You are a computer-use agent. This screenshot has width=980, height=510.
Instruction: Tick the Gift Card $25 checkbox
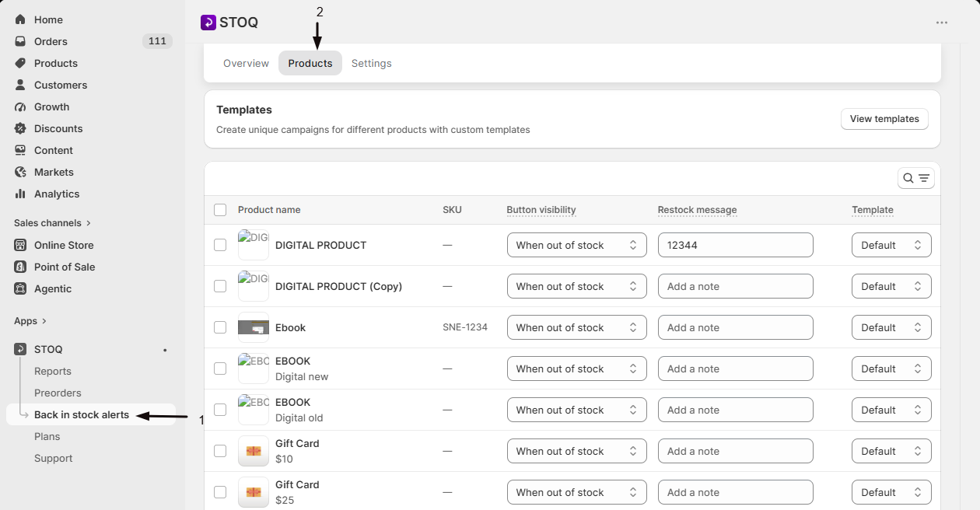(220, 492)
